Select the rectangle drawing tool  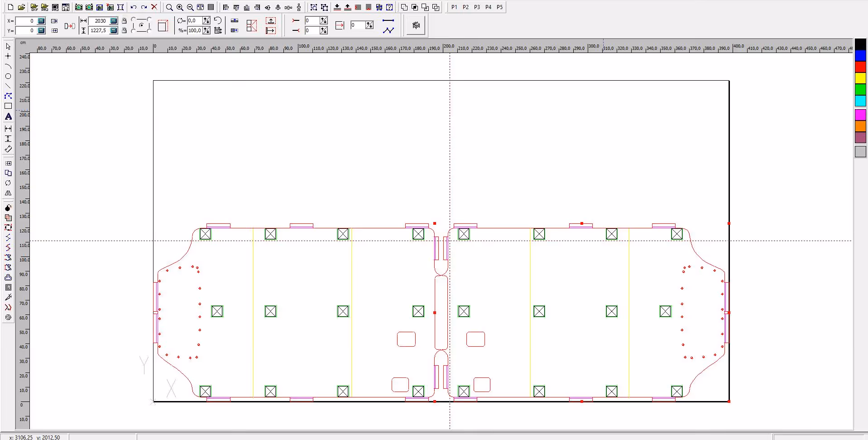(x=8, y=106)
